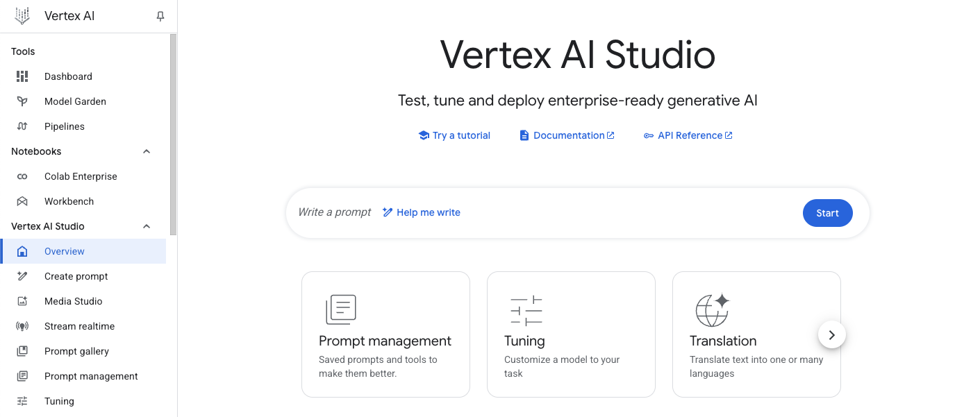Open the API Reference link

tap(688, 135)
